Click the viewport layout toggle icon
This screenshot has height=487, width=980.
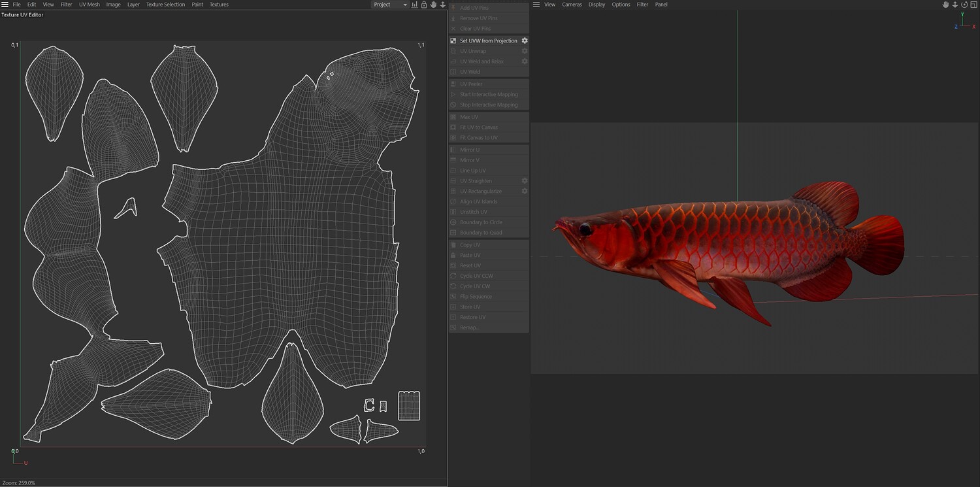pyautogui.click(x=973, y=5)
